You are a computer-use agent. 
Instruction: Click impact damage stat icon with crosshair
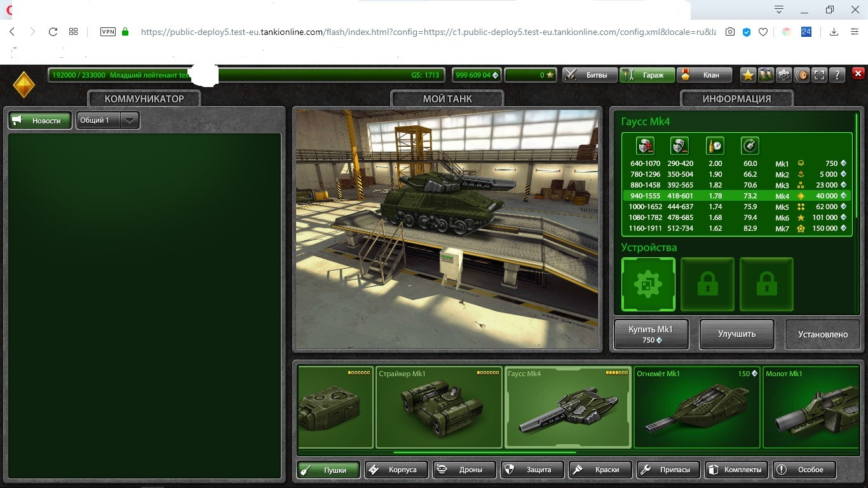[x=646, y=146]
